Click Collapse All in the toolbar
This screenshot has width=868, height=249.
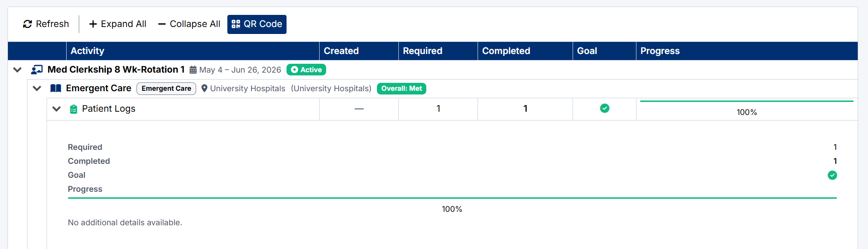point(189,24)
